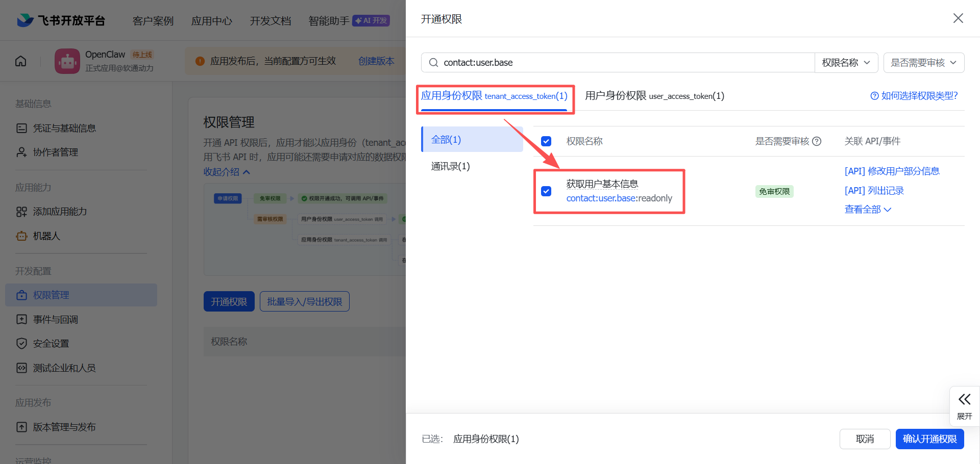Open [API] 修改用户部分信息 link

[x=892, y=171]
